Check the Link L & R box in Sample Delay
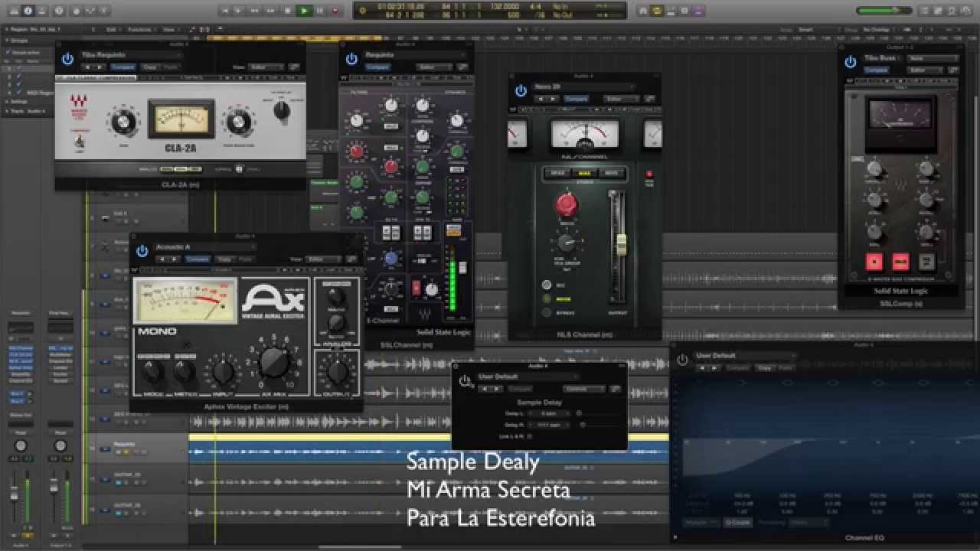980x551 pixels. tap(529, 436)
